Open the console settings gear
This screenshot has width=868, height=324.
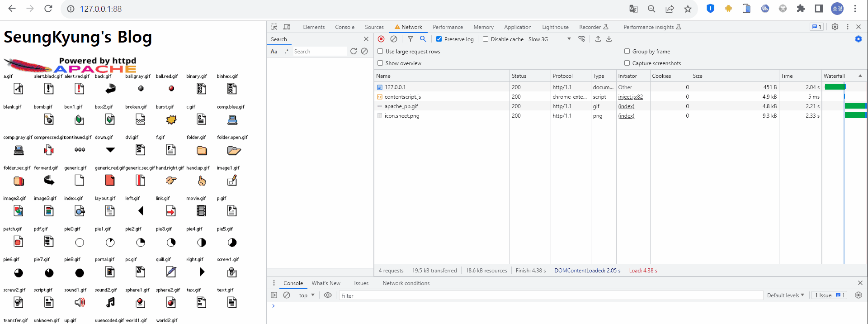pyautogui.click(x=859, y=295)
